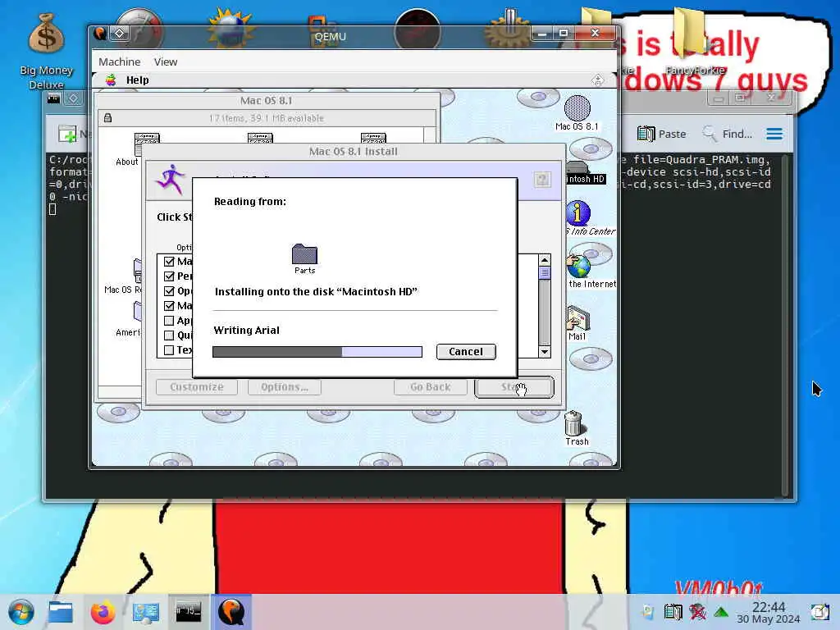840x630 pixels.
Task: Click the Go Back button in the installer
Action: pyautogui.click(x=430, y=387)
